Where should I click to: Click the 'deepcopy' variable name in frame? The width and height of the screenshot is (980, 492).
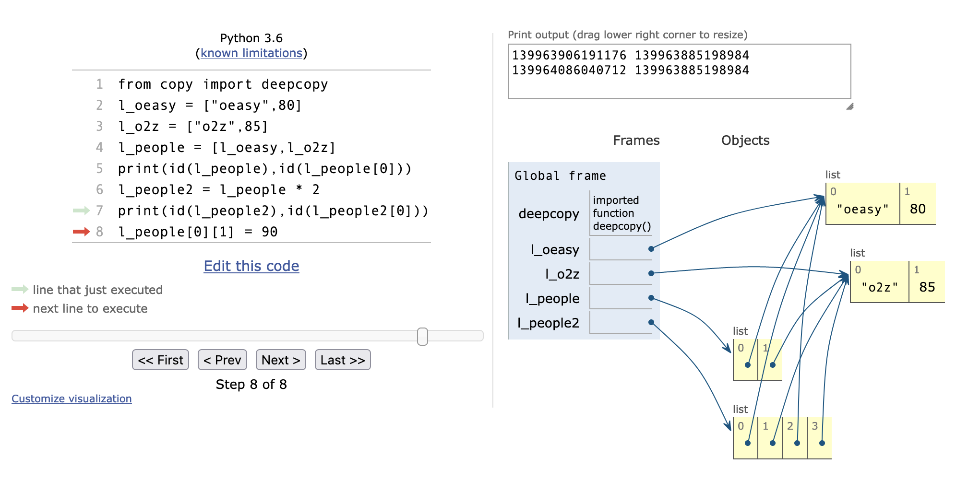coord(549,213)
